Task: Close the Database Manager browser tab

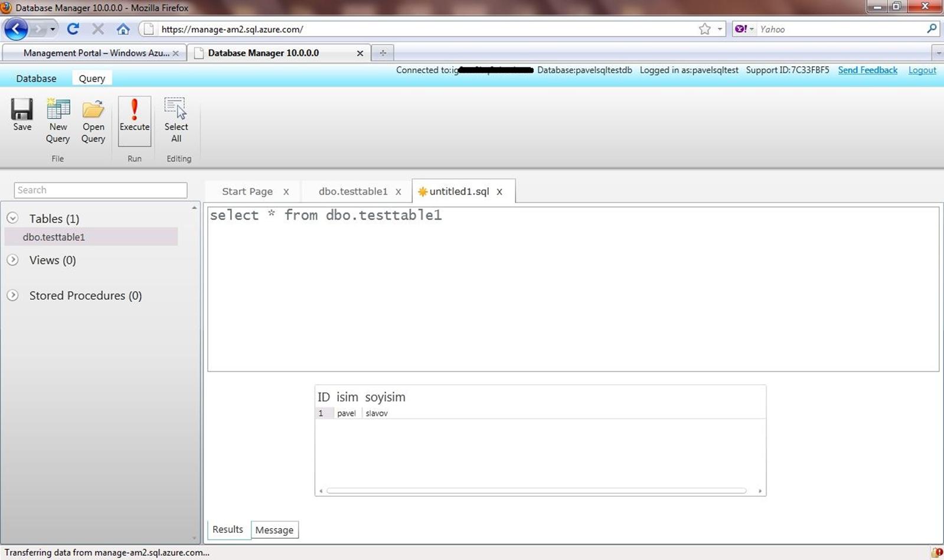Action: pyautogui.click(x=360, y=53)
